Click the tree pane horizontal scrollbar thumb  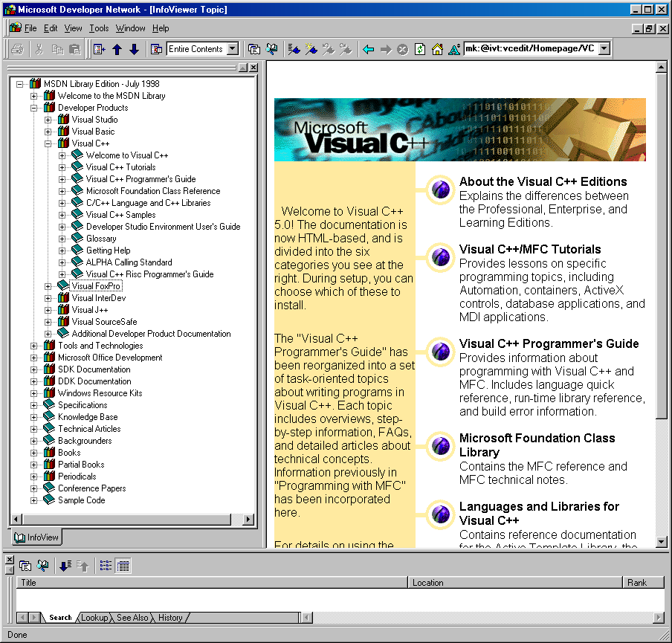[126, 519]
